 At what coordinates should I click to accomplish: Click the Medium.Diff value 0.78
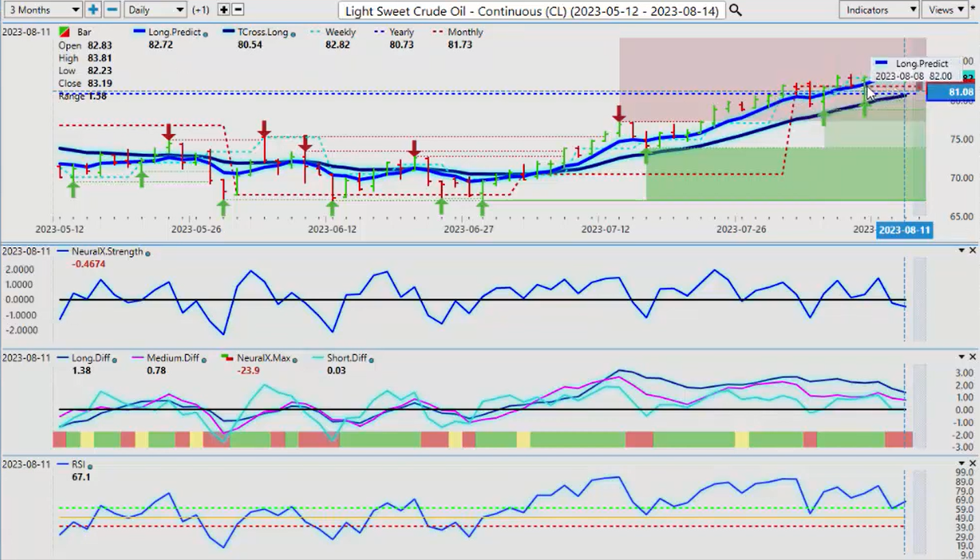tap(156, 370)
